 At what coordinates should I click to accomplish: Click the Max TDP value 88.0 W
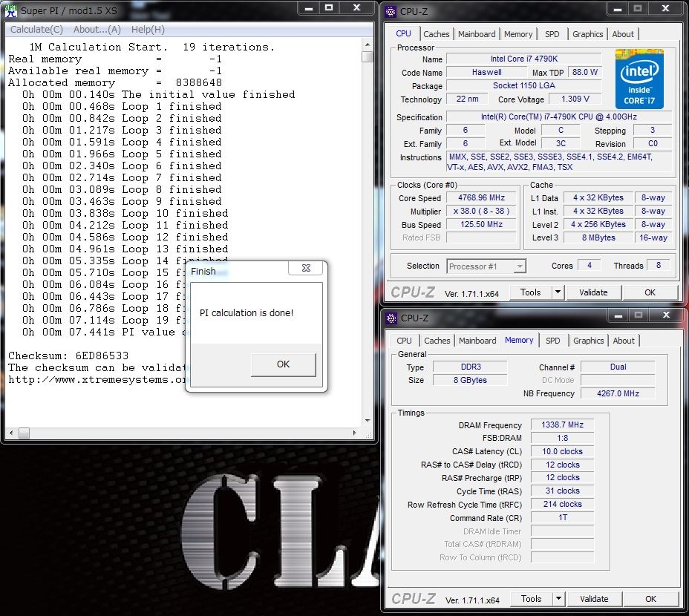(x=585, y=72)
